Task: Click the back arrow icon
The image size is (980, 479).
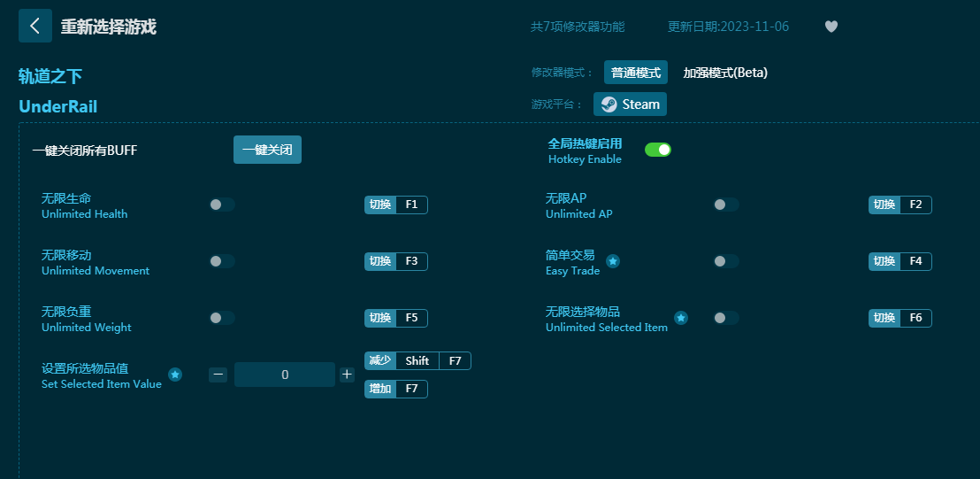Action: 35,26
